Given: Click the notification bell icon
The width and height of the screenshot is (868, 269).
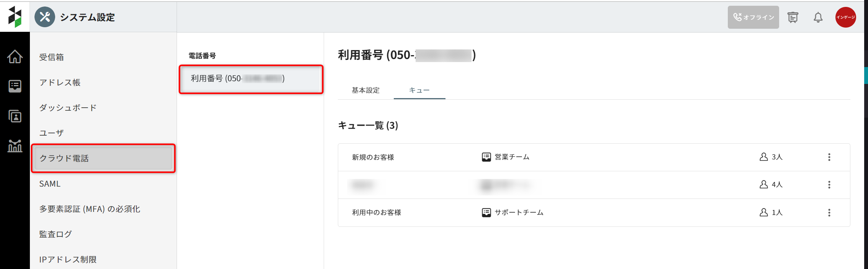Looking at the screenshot, I should 818,17.
